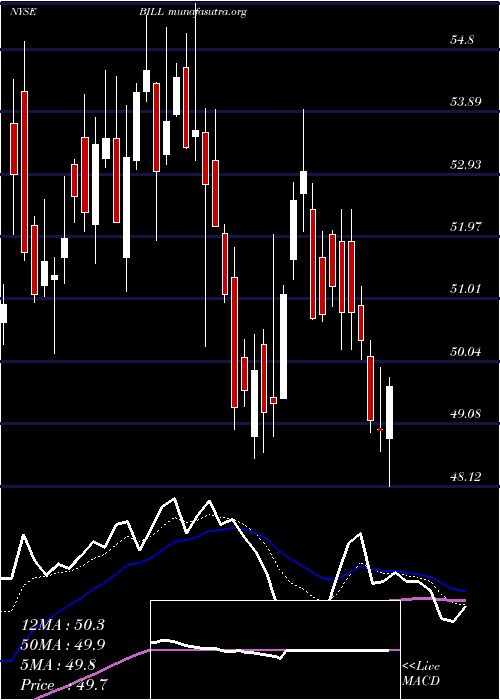Screen dimensions: 500x700
Task: Click the 5MA : 49.8 reading
Action: point(58,665)
